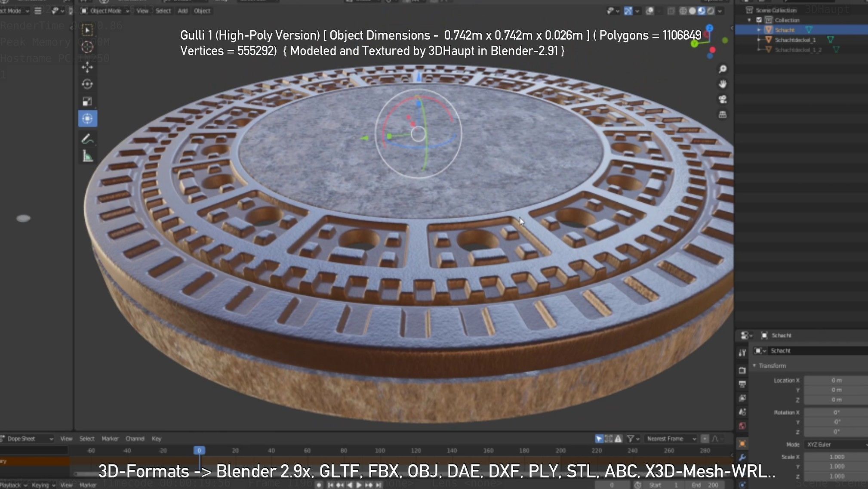Viewport: 868px width, 489px height.
Task: Open gizmo options dropdown arrow
Action: click(637, 11)
